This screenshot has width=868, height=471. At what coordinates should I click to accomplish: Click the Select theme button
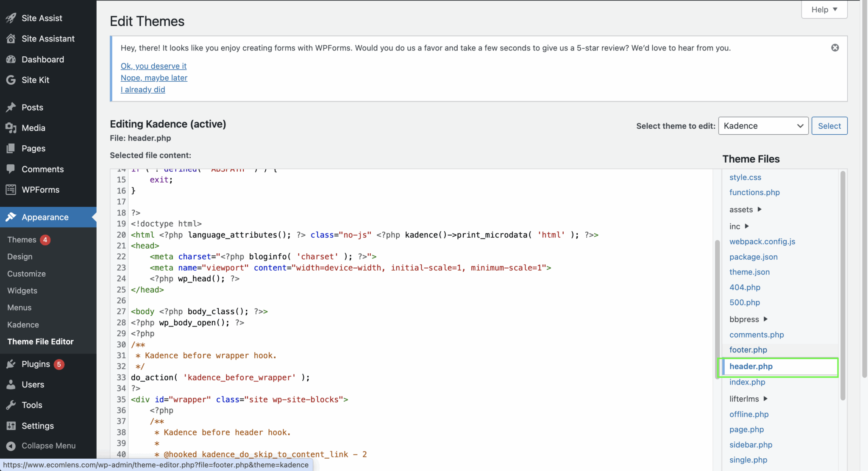point(829,125)
